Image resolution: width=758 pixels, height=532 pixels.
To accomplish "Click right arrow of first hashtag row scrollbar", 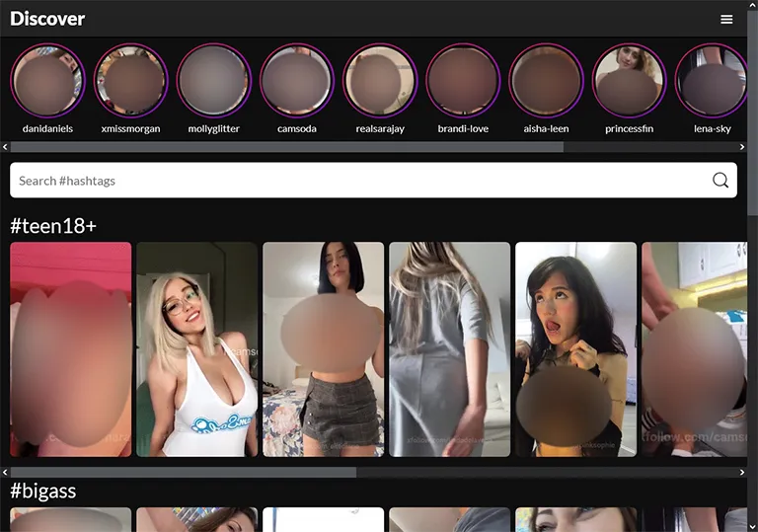I will click(742, 473).
